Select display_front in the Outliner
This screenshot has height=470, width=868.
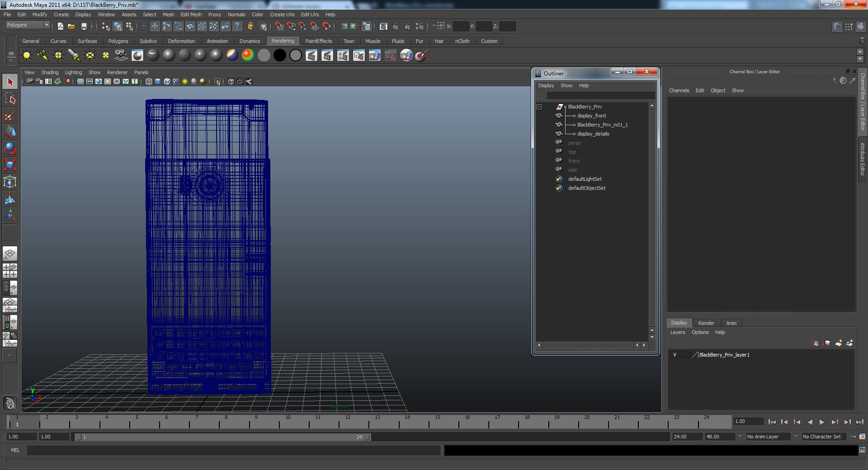click(591, 116)
